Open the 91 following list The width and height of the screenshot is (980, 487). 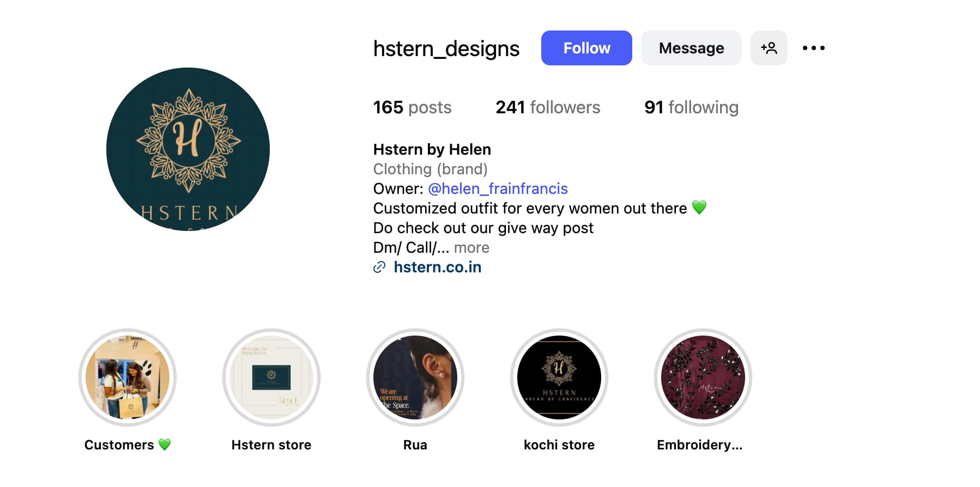[x=691, y=107]
